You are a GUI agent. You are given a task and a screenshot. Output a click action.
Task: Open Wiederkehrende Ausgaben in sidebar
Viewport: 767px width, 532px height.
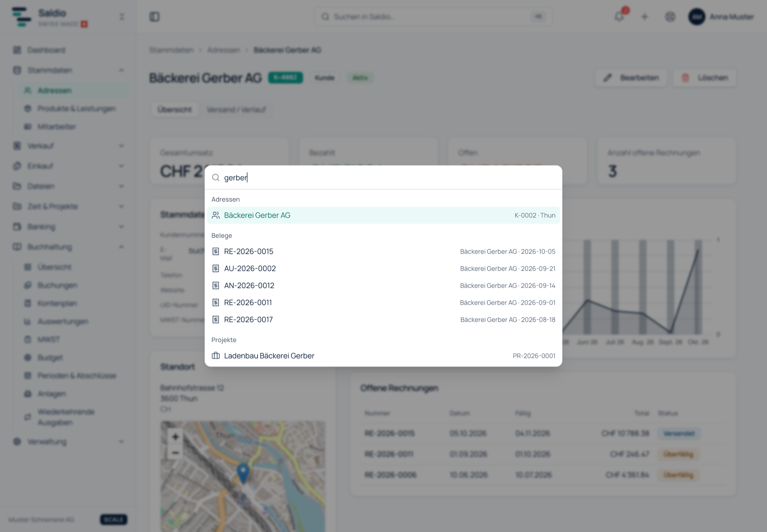tap(74, 417)
